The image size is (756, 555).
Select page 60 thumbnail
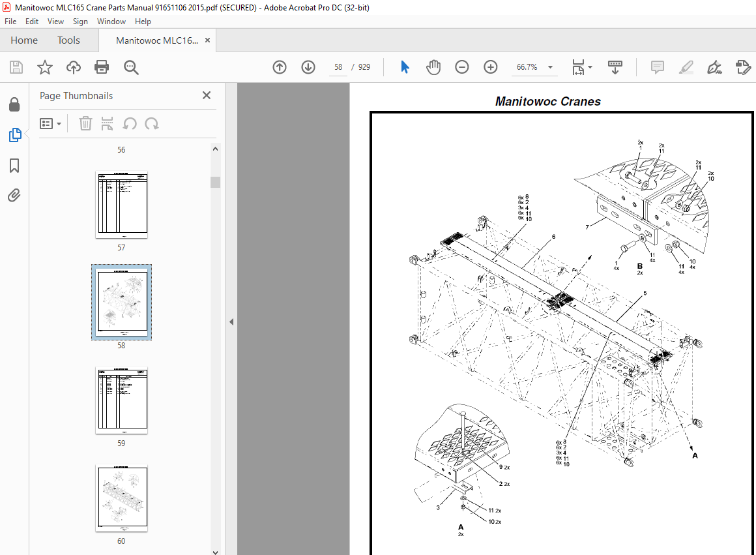pos(121,498)
